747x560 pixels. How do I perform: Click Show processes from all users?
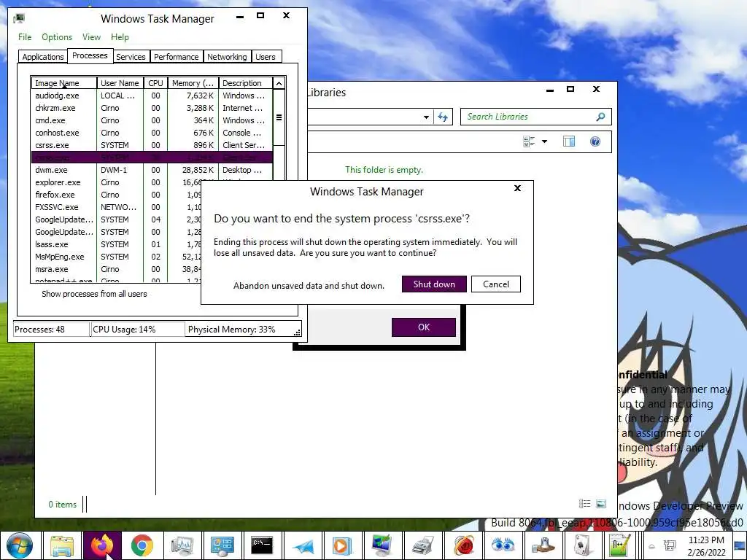tap(94, 294)
